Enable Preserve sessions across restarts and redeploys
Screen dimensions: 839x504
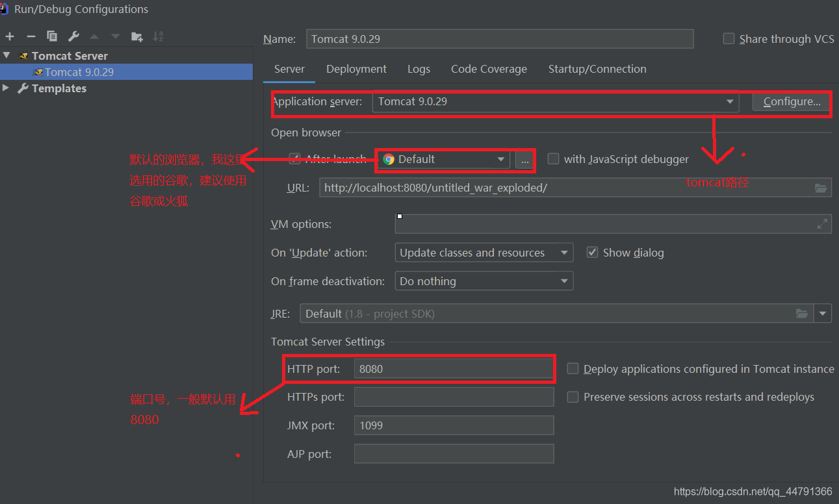coord(573,397)
